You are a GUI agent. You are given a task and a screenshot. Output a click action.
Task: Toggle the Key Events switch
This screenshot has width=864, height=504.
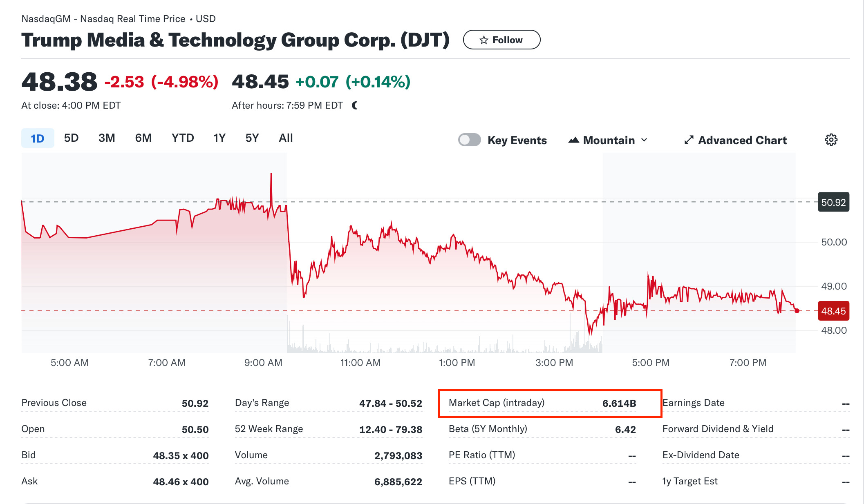tap(469, 140)
